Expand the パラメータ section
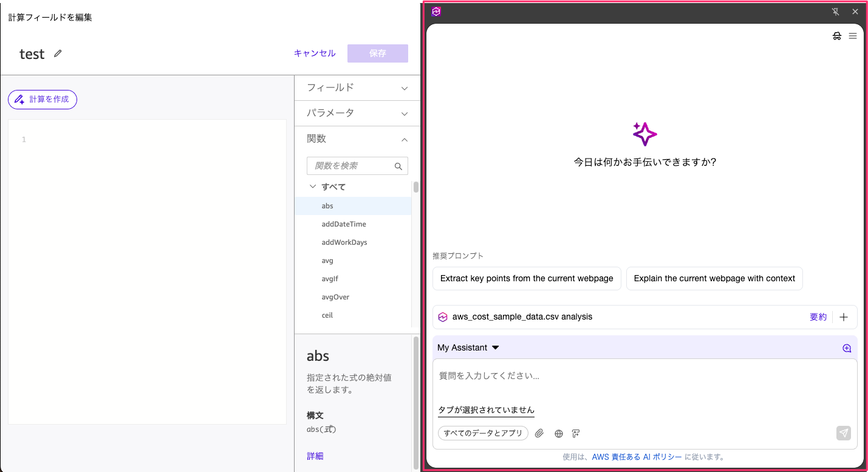 357,113
